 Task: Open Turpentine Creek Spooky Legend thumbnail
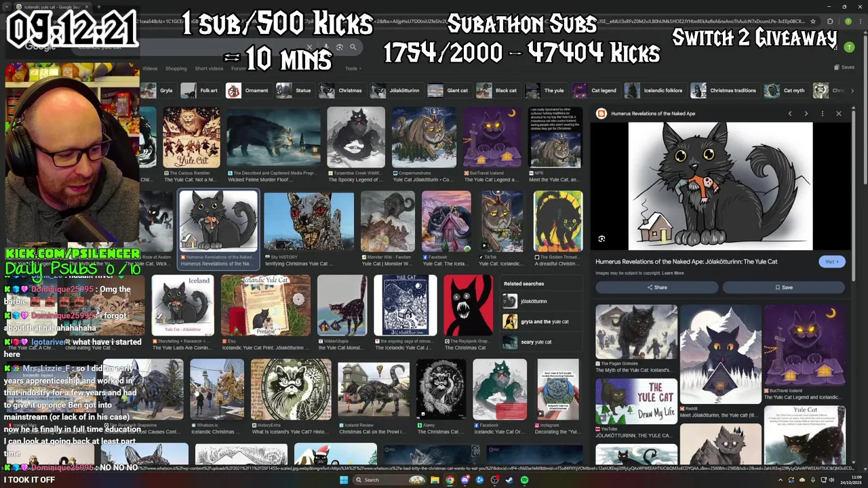pyautogui.click(x=356, y=138)
